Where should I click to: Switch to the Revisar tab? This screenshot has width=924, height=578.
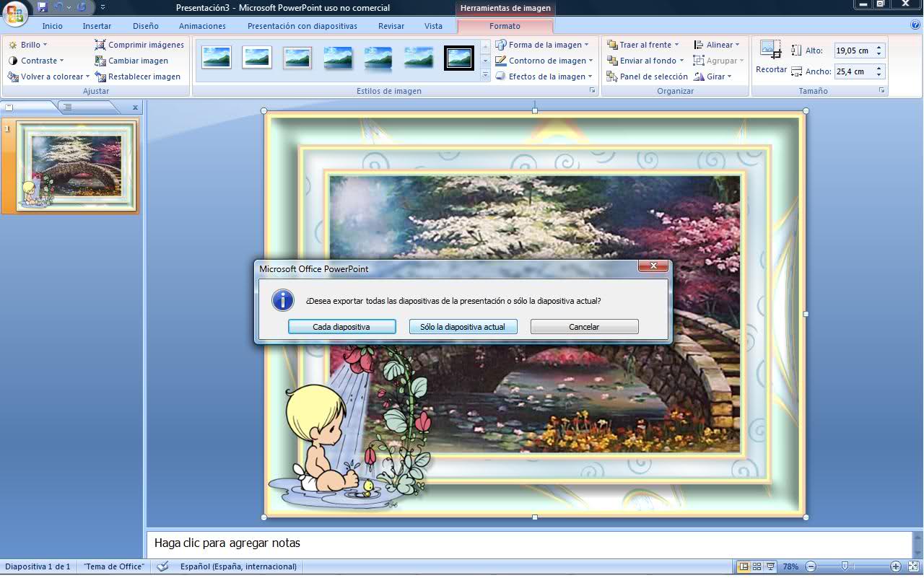click(391, 26)
